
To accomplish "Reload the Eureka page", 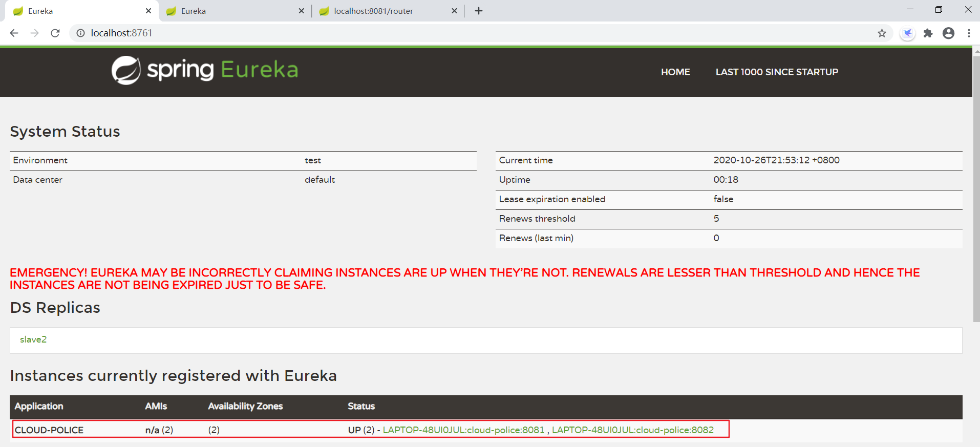I will coord(55,33).
